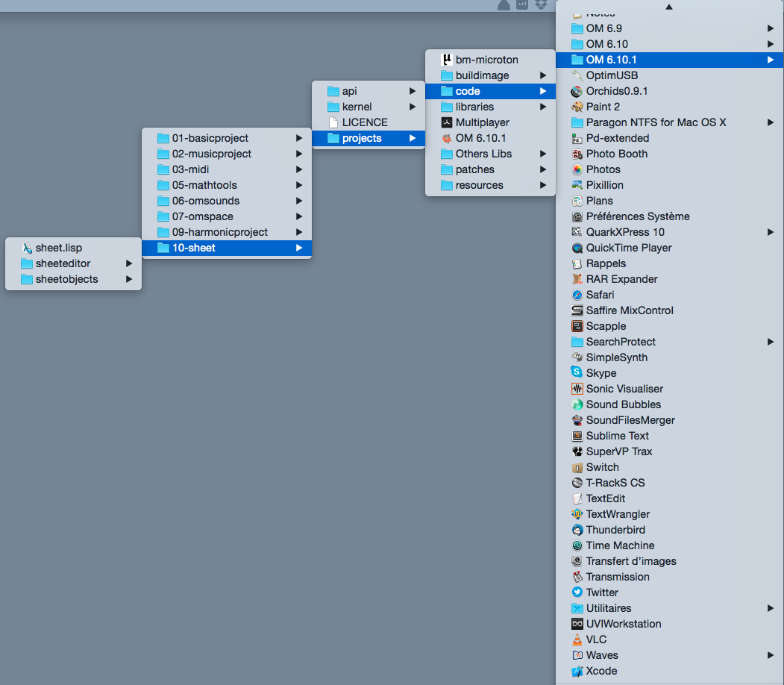Click the Thunderbird icon
The height and width of the screenshot is (685, 784).
click(x=577, y=530)
